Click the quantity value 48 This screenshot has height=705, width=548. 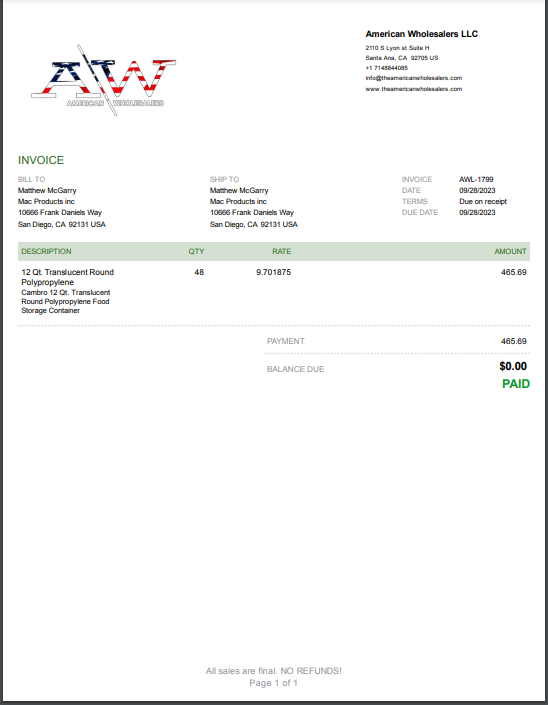click(199, 272)
